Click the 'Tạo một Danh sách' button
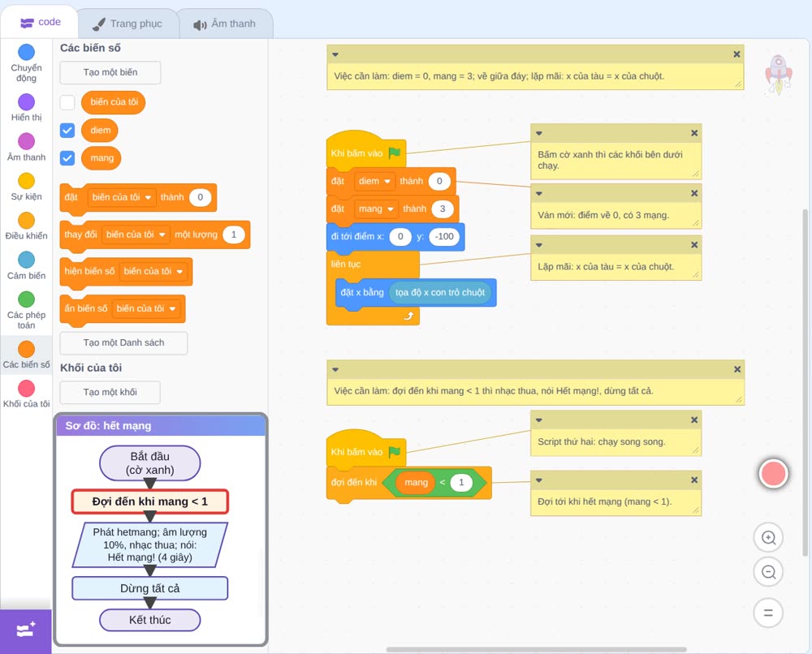Viewport: 812px width, 654px height. (123, 343)
